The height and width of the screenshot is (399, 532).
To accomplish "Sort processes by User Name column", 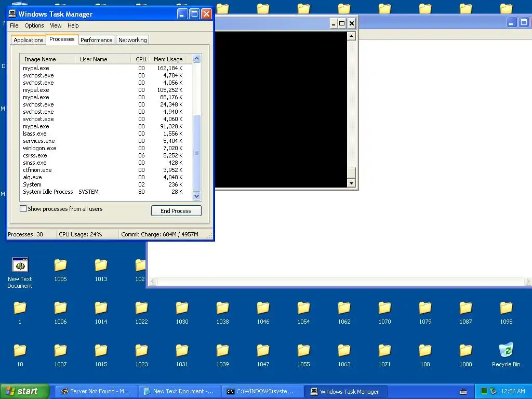I will [x=103, y=59].
